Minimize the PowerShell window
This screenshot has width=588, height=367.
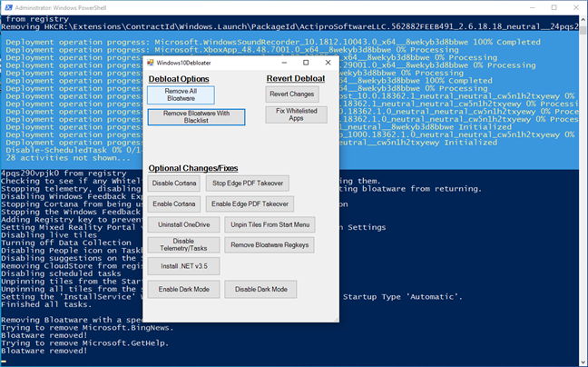(533, 7)
